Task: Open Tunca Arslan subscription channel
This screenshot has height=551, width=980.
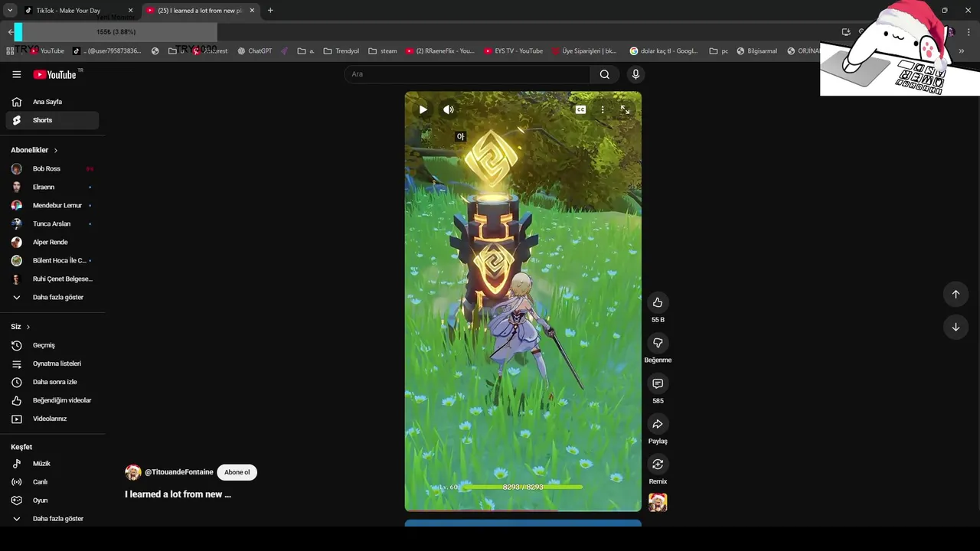Action: tap(52, 223)
